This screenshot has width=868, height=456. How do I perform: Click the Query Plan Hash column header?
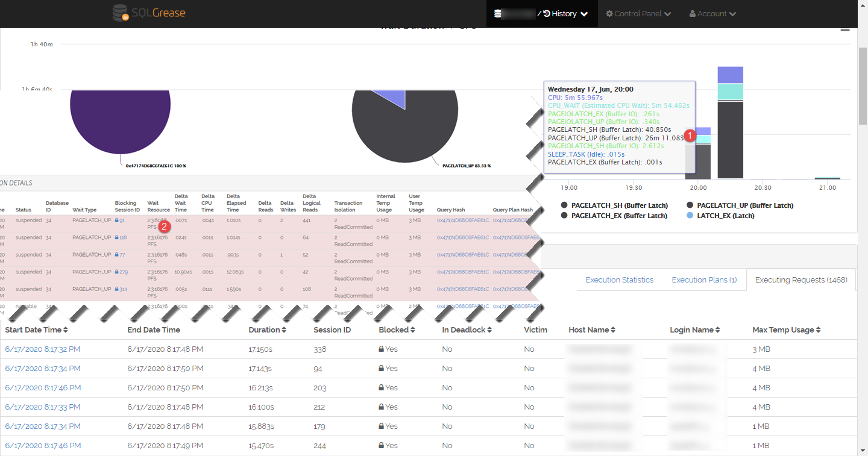click(512, 210)
